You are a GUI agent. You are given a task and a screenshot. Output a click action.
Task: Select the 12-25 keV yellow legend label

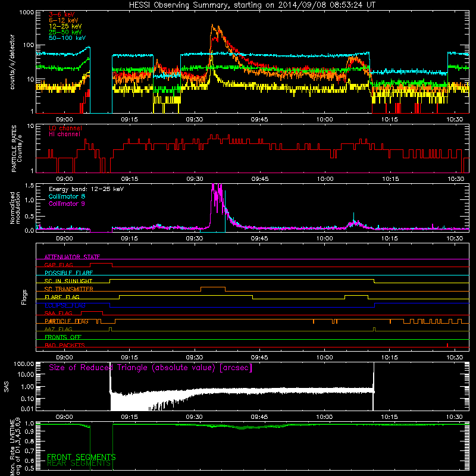[65, 26]
